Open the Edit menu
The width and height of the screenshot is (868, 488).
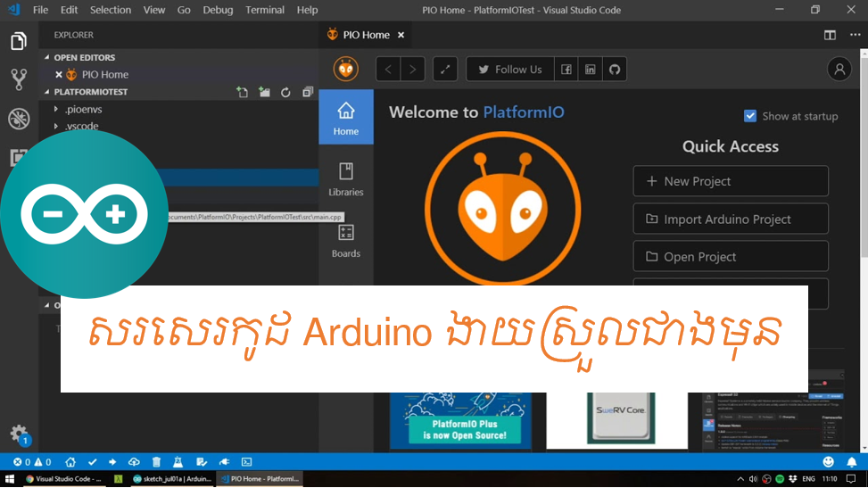(x=70, y=10)
